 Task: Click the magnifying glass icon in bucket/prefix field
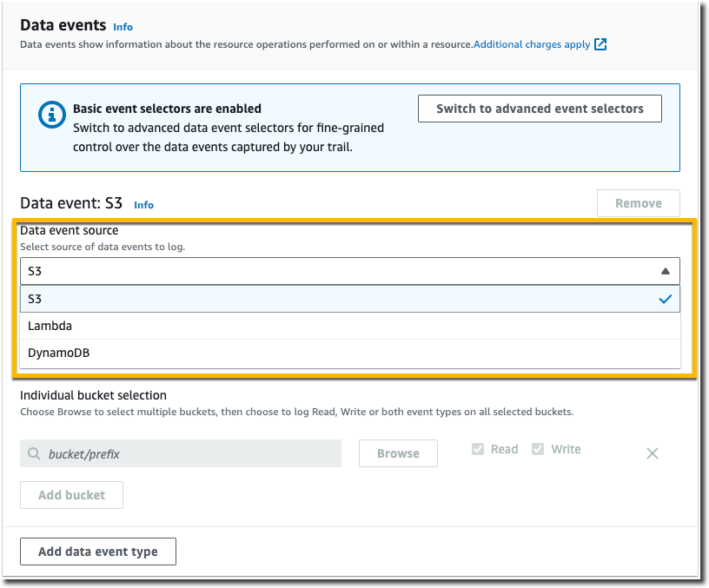pyautogui.click(x=35, y=453)
